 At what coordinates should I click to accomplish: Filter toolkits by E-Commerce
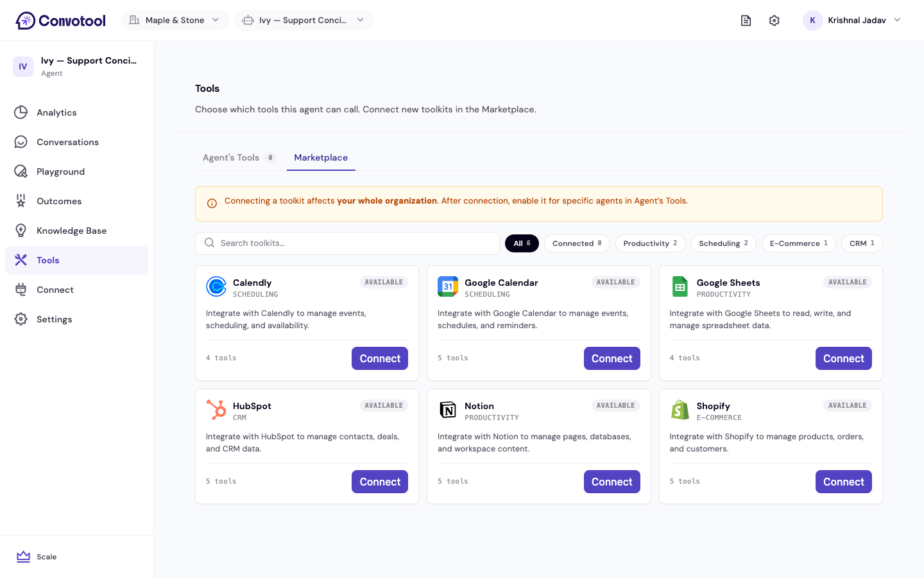pyautogui.click(x=799, y=243)
